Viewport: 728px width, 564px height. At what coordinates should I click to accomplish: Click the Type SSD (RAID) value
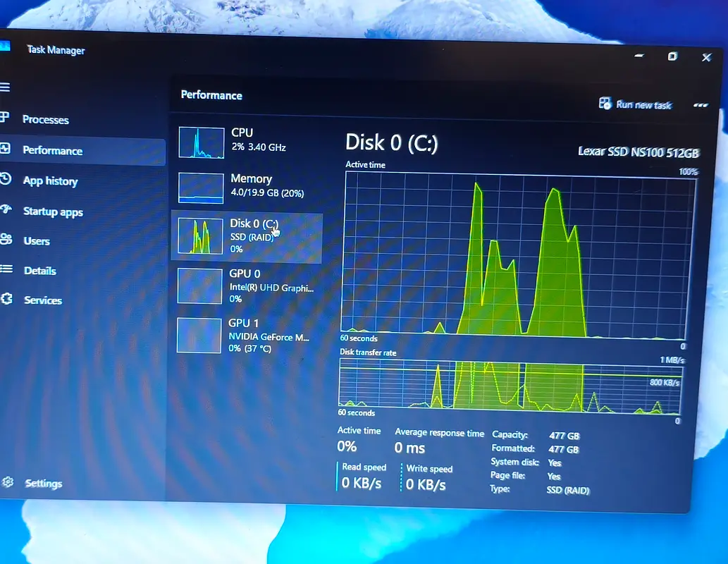568,490
